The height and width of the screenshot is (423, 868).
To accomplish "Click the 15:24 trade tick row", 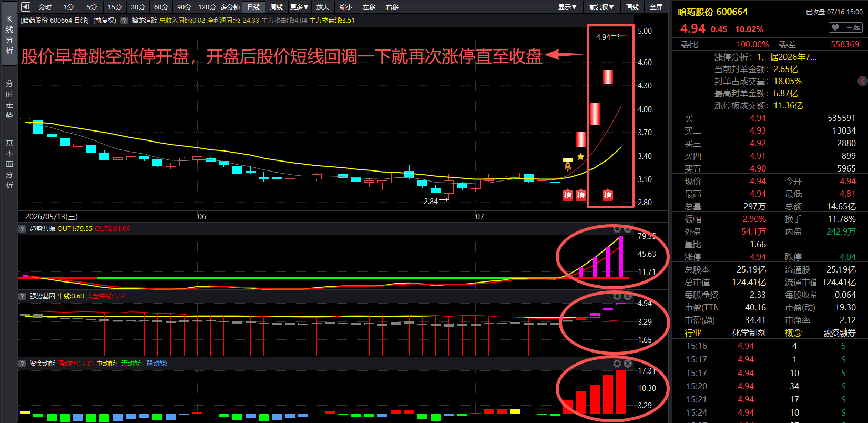I will [x=770, y=413].
